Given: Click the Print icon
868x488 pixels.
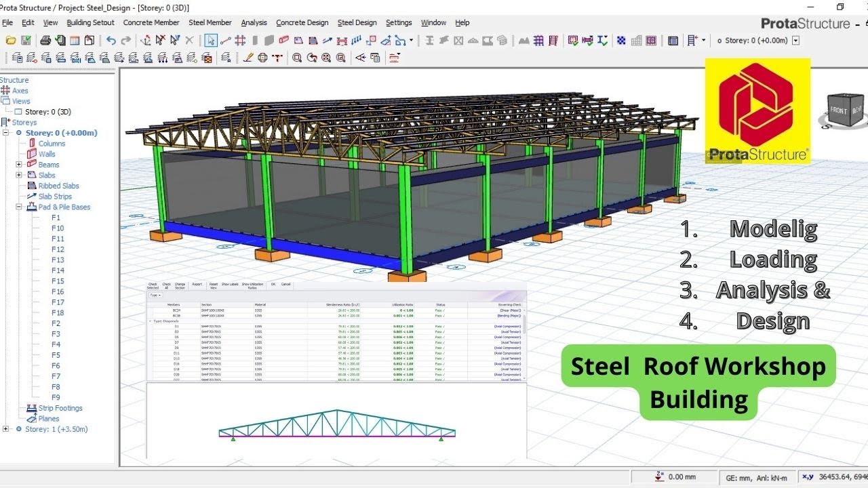Looking at the screenshot, I should [x=45, y=40].
